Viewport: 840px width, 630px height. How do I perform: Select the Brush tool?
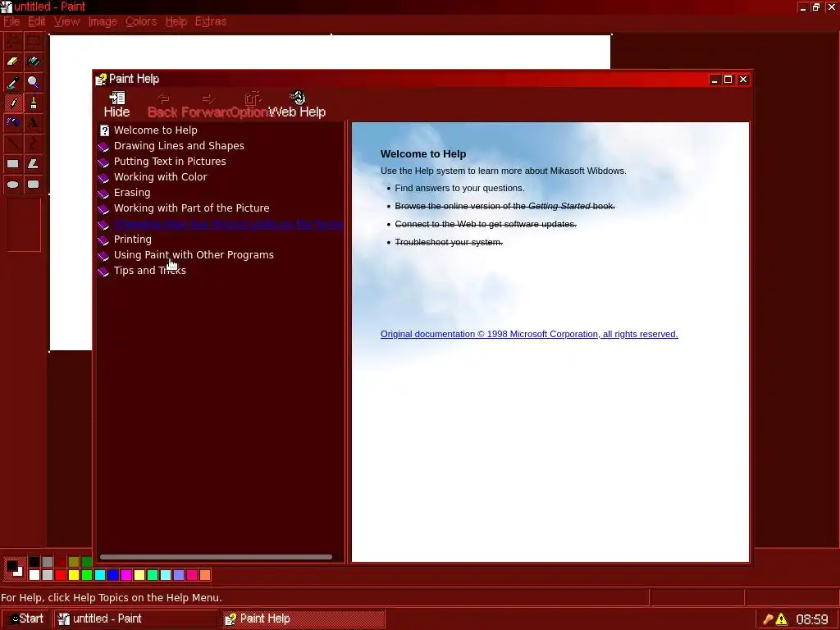[x=33, y=103]
